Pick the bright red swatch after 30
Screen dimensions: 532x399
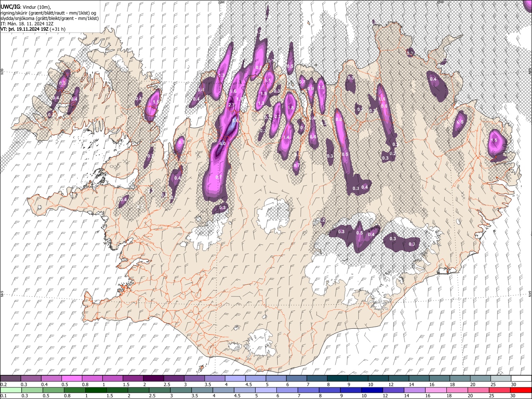(x=521, y=390)
